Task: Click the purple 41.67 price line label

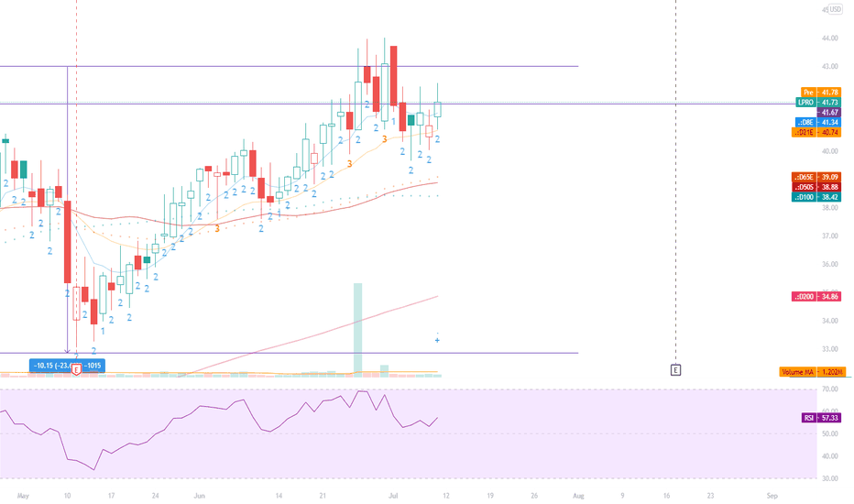Action: (829, 112)
